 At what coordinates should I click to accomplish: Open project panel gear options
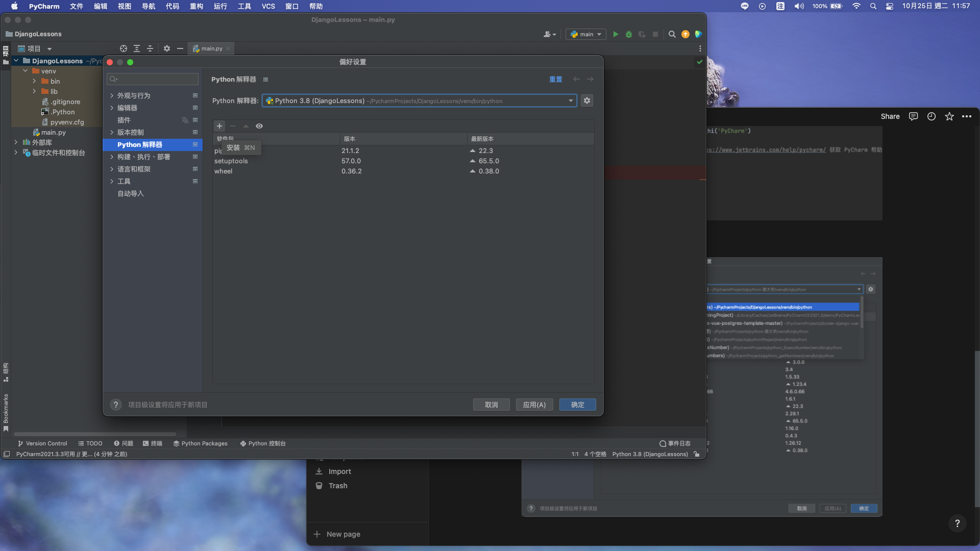coord(167,48)
